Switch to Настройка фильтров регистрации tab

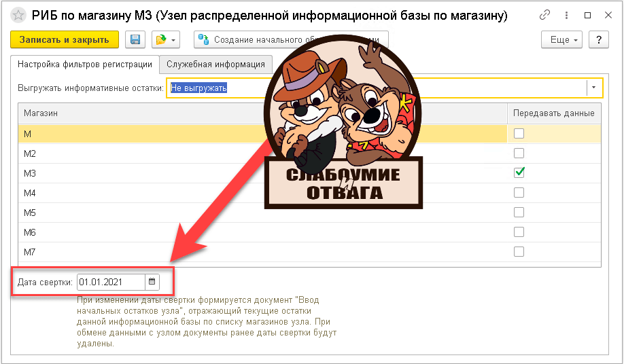[x=85, y=65]
